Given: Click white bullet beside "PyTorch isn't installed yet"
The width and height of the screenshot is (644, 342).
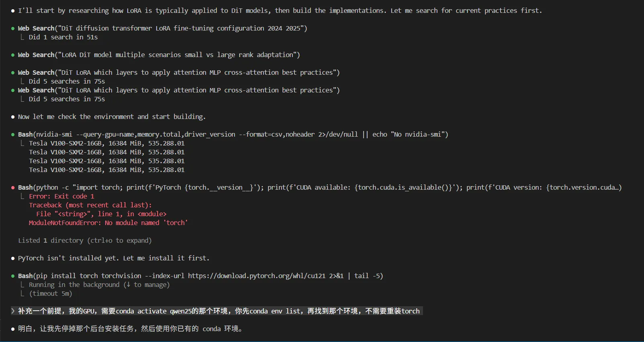Looking at the screenshot, I should 13,258.
